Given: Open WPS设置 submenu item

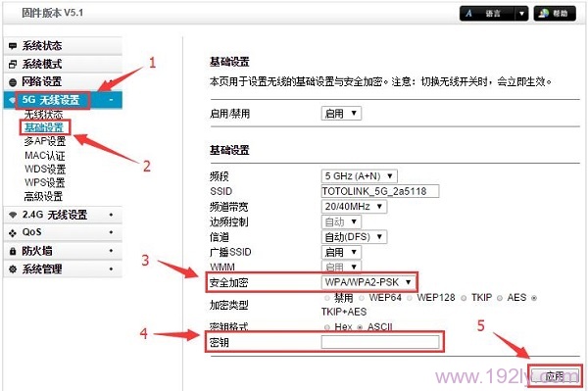Looking at the screenshot, I should click(45, 182).
